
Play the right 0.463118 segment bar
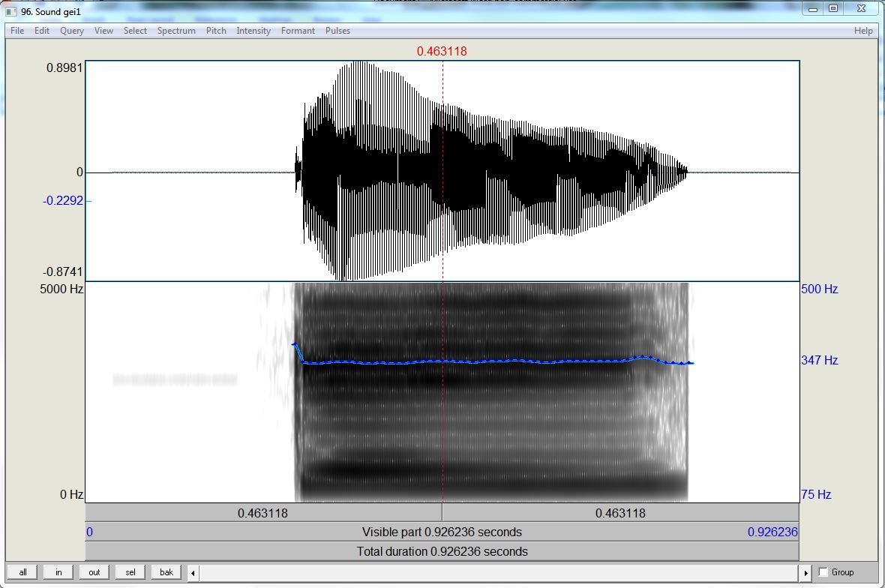(x=620, y=513)
